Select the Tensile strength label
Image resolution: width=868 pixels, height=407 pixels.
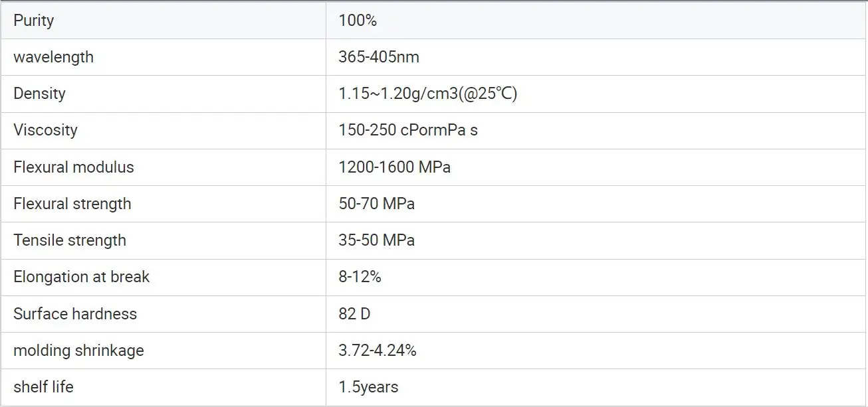click(70, 240)
